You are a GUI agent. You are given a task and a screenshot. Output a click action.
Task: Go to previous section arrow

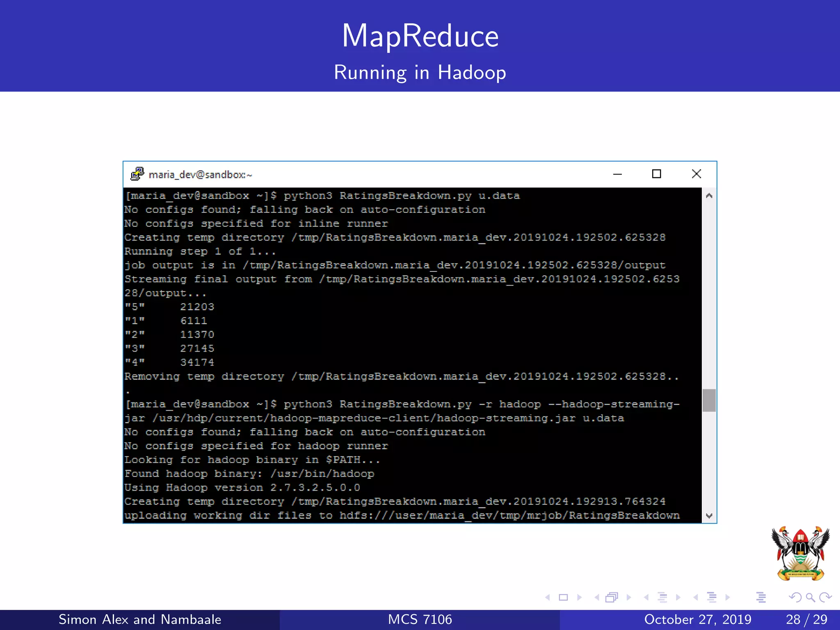click(x=696, y=598)
